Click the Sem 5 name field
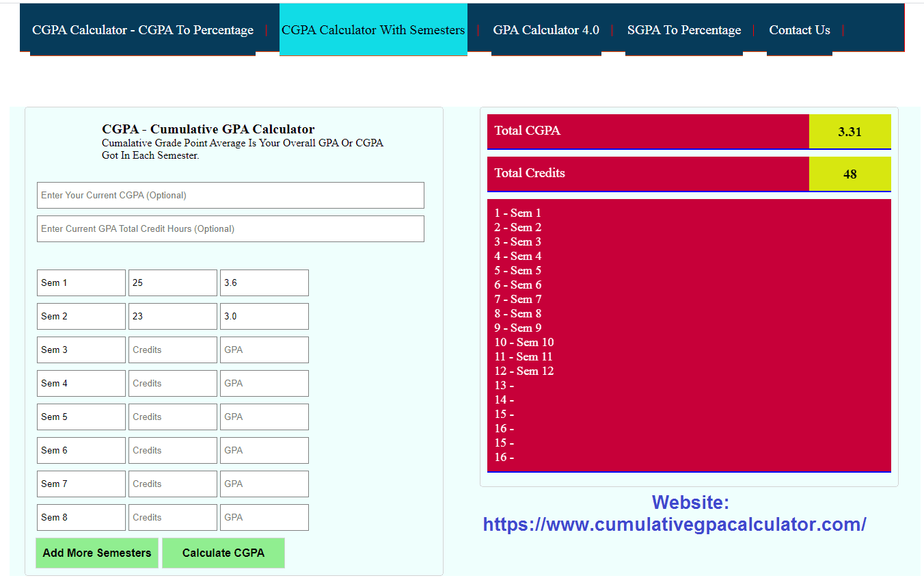 pos(81,417)
